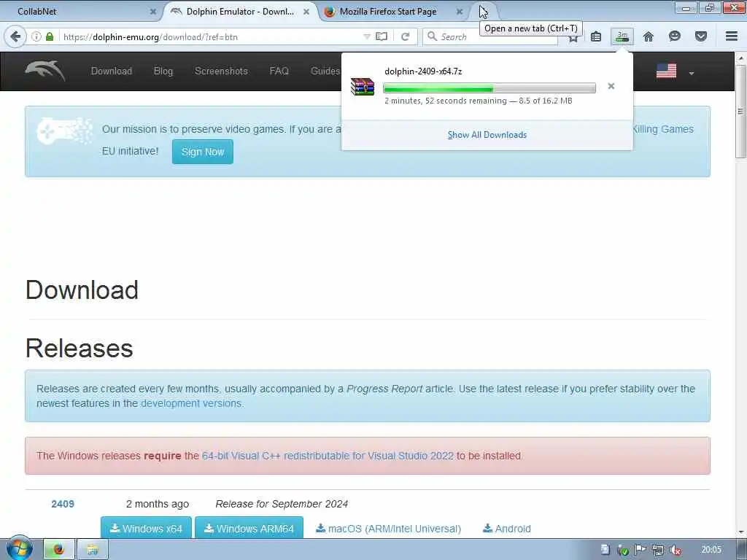Open the FAQ nav menu item
Screen dimensions: 747x560
[279, 71]
